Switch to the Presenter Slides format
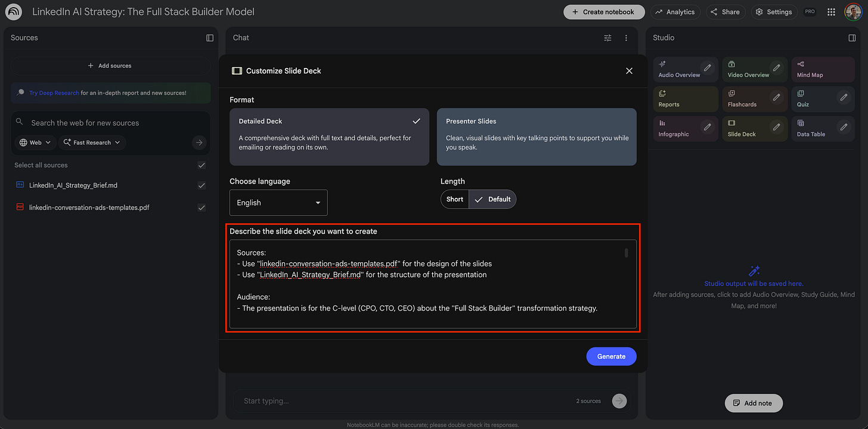Viewport: 868px width, 429px height. 536,136
